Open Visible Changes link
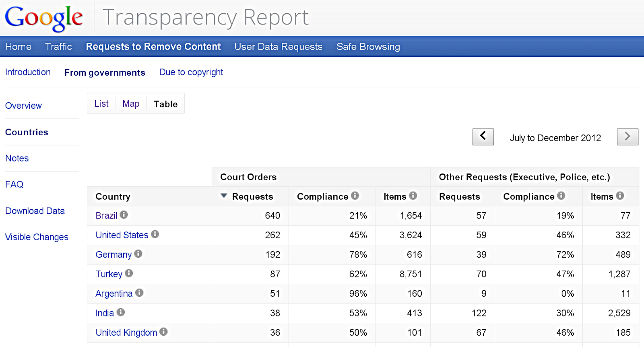Screen dimensions: 644x347 37,237
